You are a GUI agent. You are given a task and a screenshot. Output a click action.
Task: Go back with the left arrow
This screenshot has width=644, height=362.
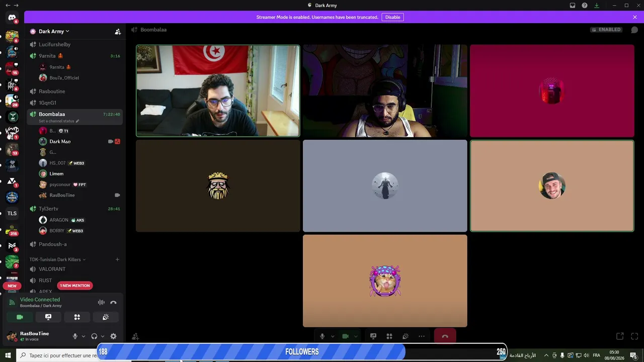tap(8, 5)
